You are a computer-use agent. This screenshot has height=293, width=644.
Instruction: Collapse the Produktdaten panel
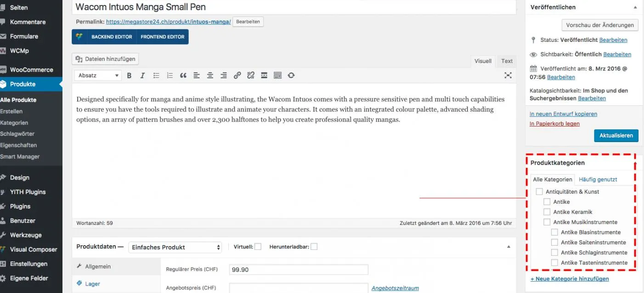[508, 247]
